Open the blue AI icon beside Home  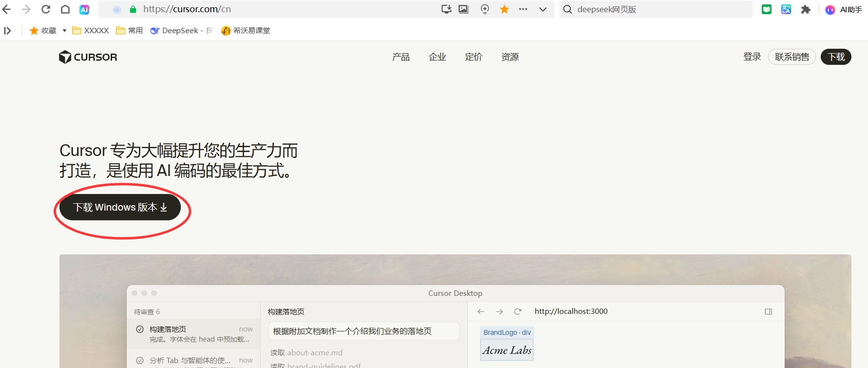(84, 9)
